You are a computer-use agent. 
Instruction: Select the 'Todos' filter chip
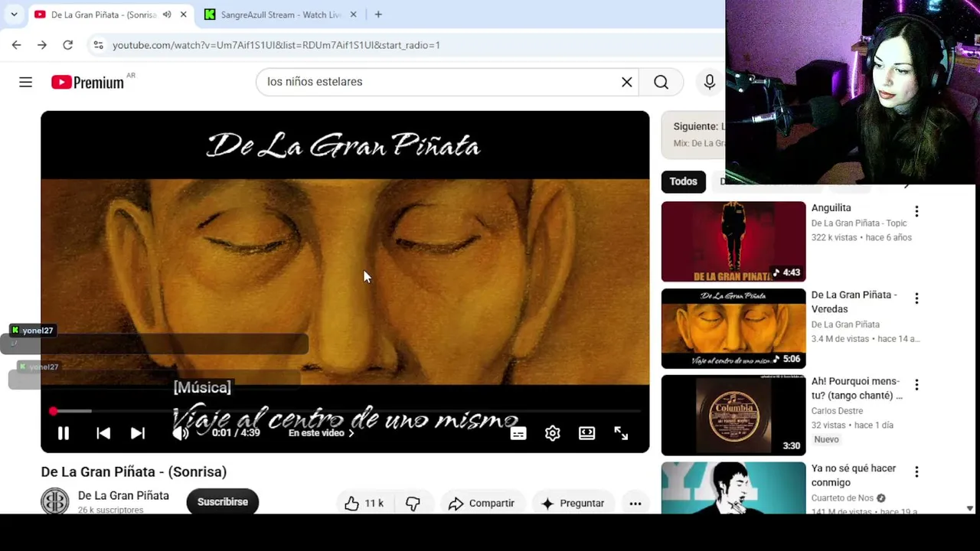(x=684, y=181)
